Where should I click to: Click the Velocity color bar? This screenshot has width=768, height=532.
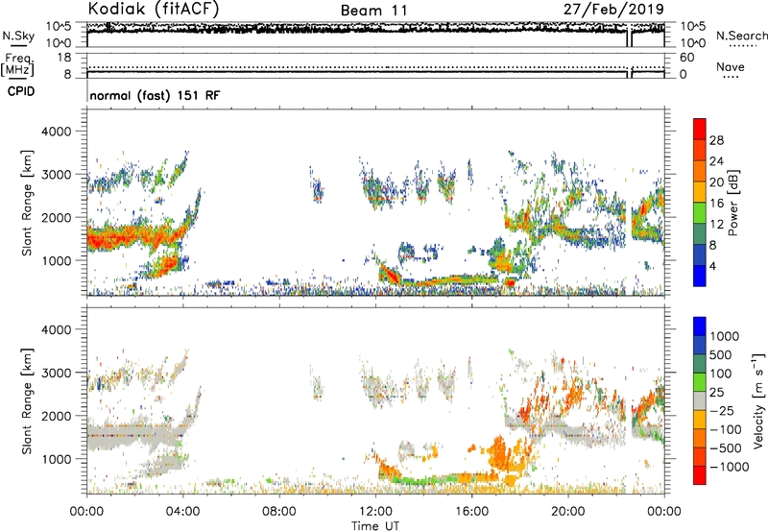(700, 400)
